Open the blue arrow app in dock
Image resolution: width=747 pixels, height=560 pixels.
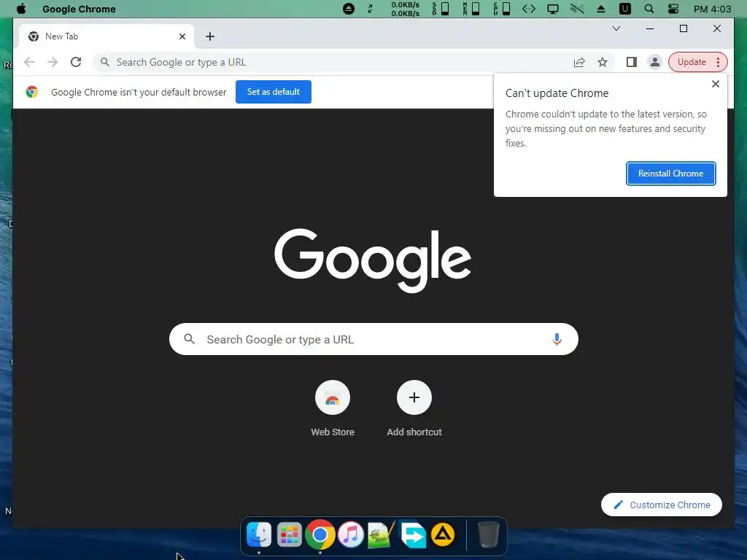tap(413, 534)
